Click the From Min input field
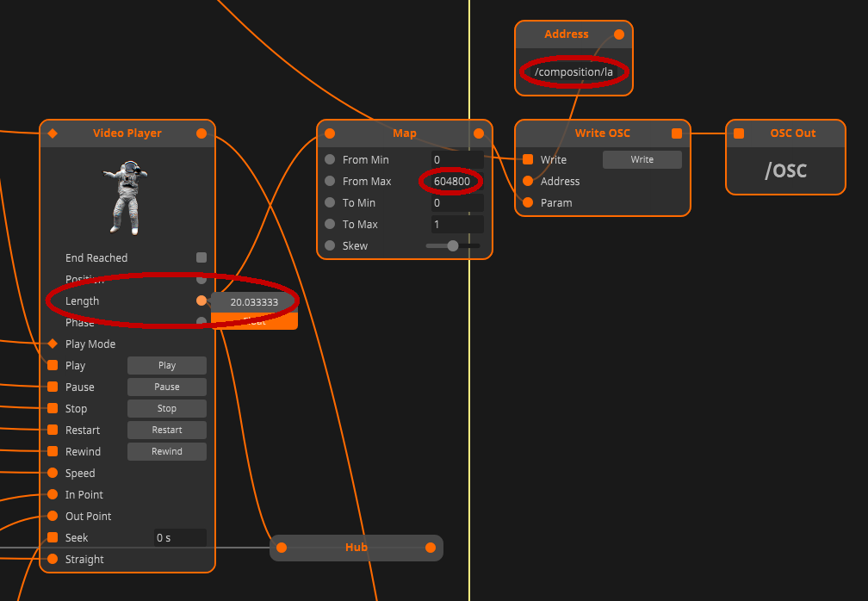 coord(456,160)
